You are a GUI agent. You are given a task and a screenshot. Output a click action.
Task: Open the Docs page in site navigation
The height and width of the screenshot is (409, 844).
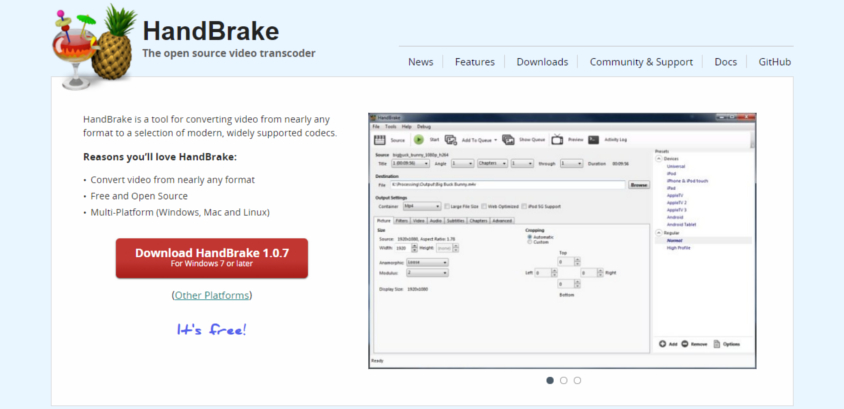[x=726, y=62]
